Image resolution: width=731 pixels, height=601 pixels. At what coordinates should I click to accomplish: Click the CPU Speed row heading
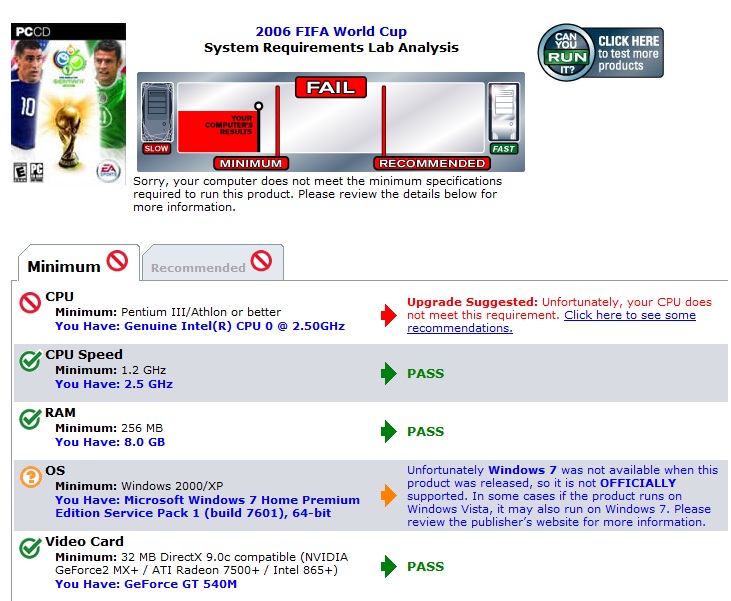(x=84, y=354)
